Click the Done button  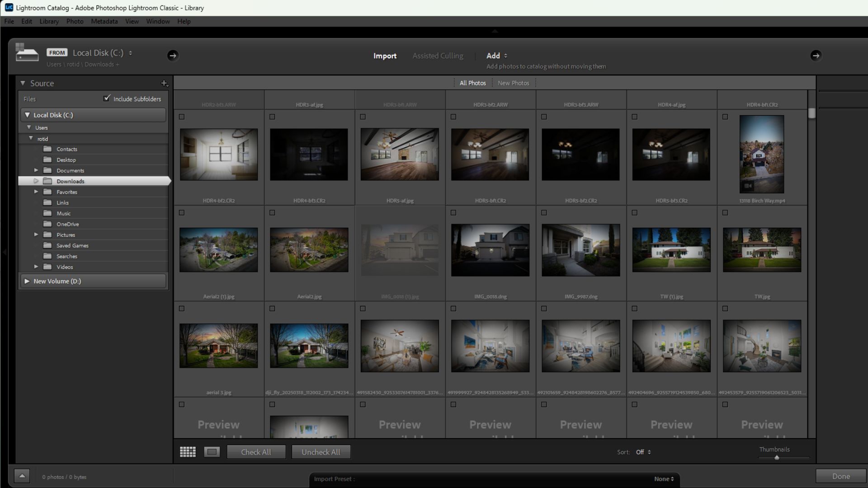click(841, 476)
